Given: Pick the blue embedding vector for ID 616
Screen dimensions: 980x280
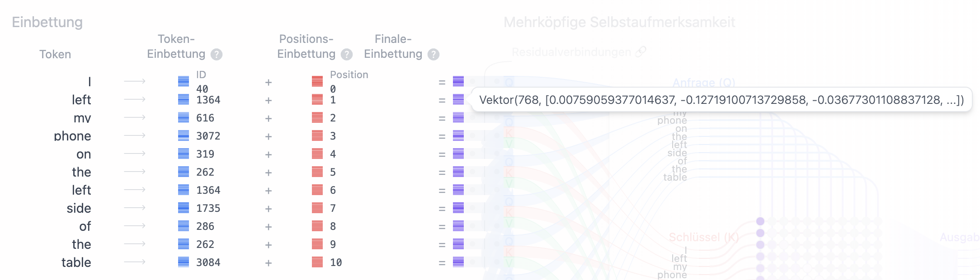Looking at the screenshot, I should pos(184,117).
